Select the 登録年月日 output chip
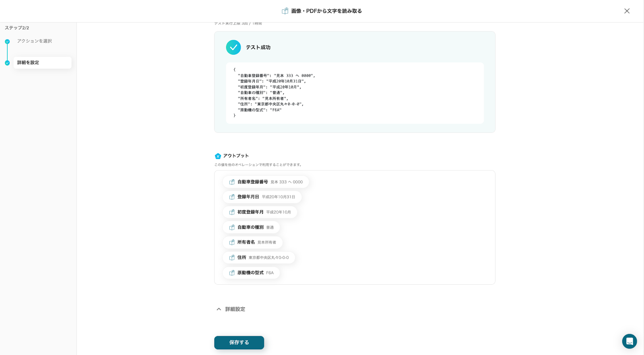The width and height of the screenshot is (644, 355). [262, 197]
